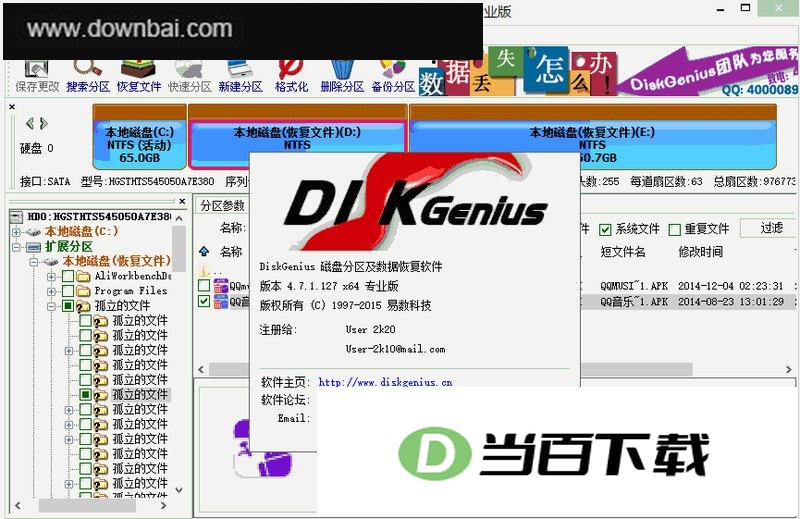Uncheck the QQ音 file row checkbox
This screenshot has width=800, height=519.
coord(204,301)
